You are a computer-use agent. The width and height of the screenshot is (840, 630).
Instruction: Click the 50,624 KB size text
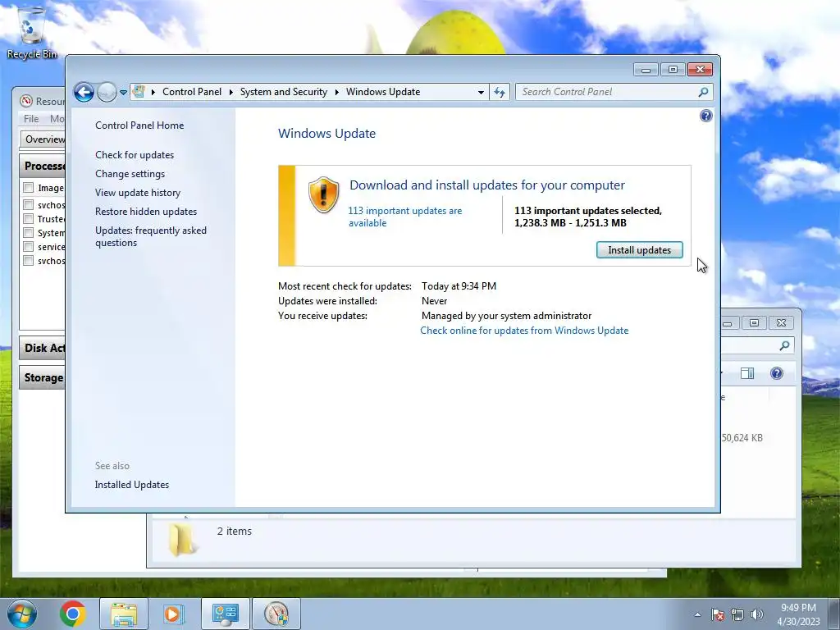[742, 438]
